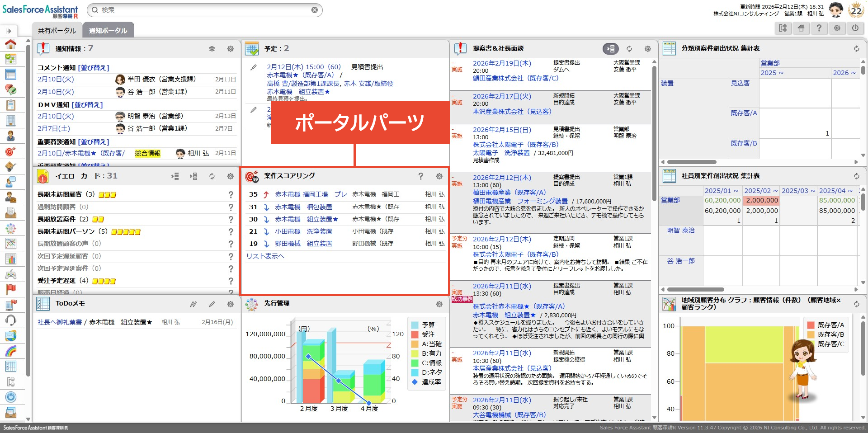Click 並び替え link next to コメント通知
This screenshot has width=868, height=433.
pyautogui.click(x=94, y=68)
